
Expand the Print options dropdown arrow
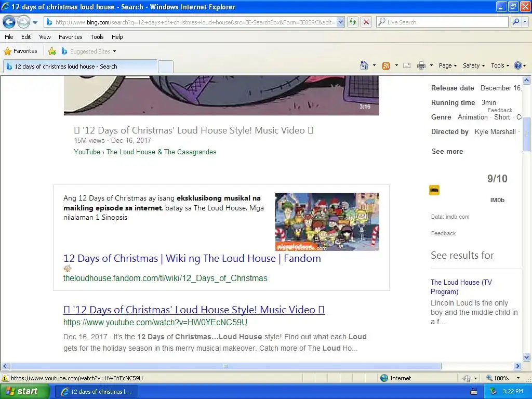(431, 65)
